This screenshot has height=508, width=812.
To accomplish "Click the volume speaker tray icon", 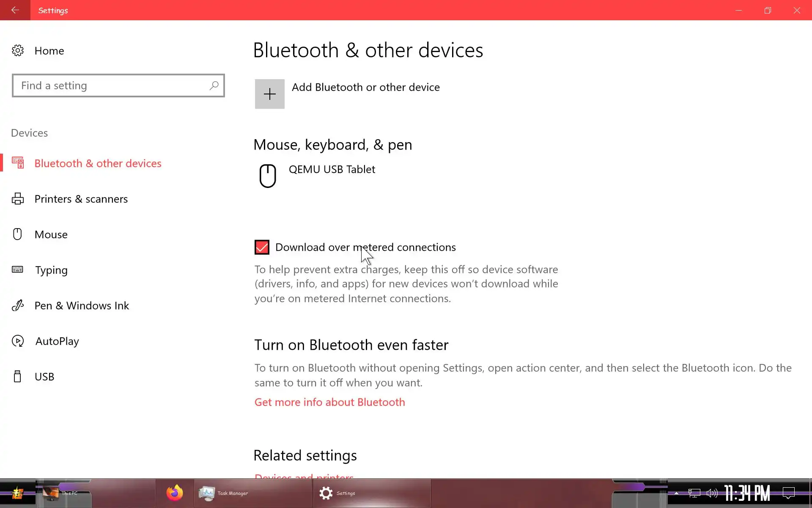I will click(712, 493).
